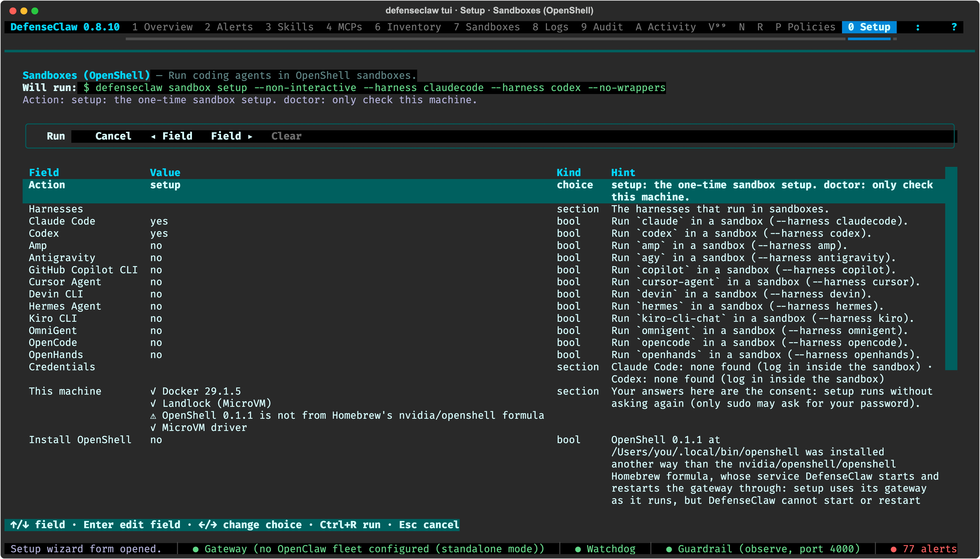Screen dimensions: 980x559
Task: Click the Hint column header
Action: [623, 172]
